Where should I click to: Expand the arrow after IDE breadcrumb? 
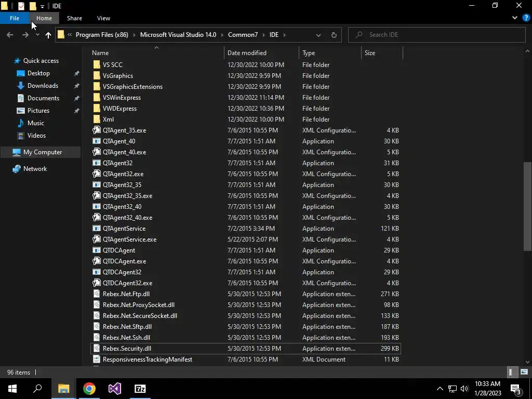(284, 35)
